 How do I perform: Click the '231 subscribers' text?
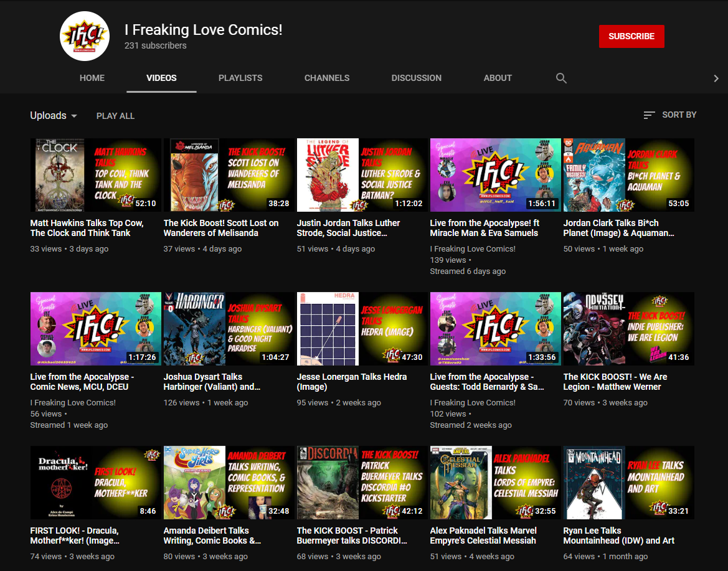pyautogui.click(x=156, y=45)
